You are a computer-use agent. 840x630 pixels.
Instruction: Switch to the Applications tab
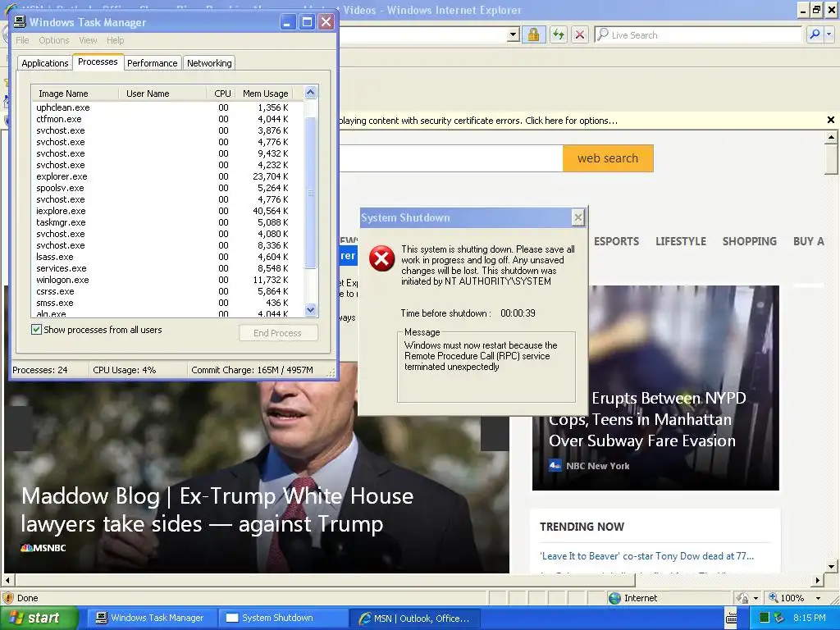tap(45, 63)
